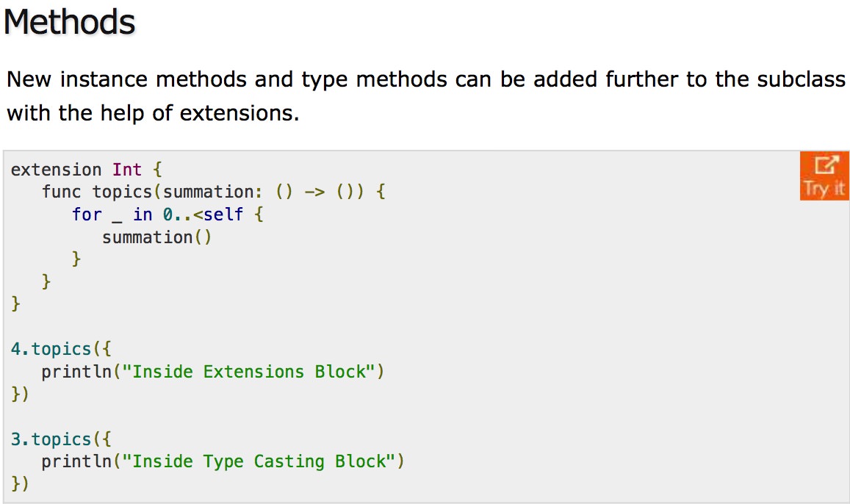Click the self keyword in the range expression
Image resolution: width=850 pixels, height=504 pixels.
[223, 215]
